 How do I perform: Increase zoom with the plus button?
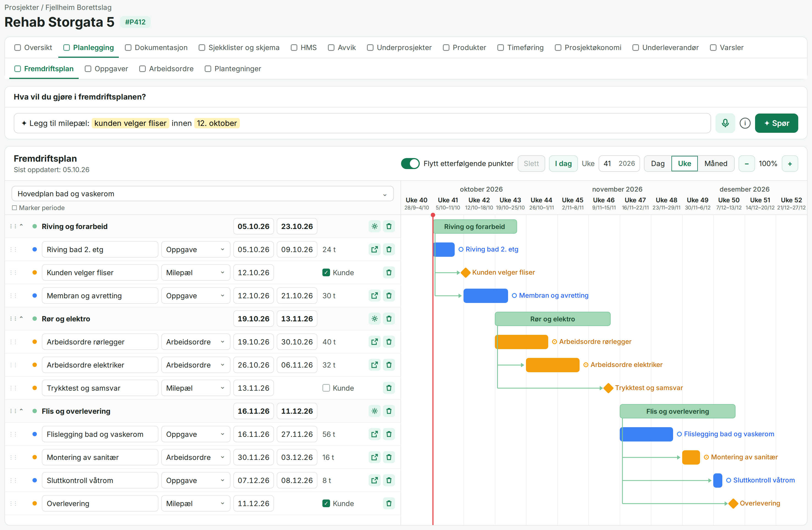coord(789,164)
